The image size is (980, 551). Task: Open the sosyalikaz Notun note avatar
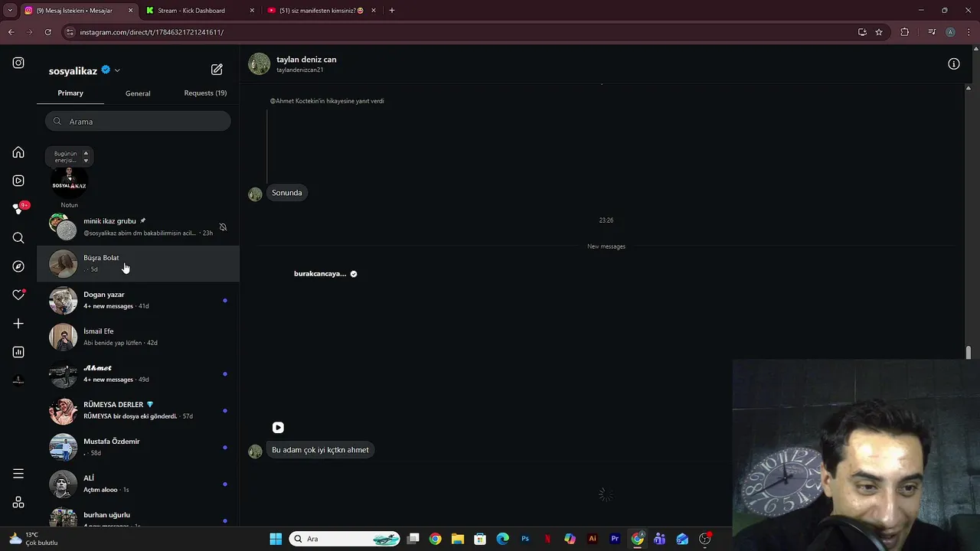coord(69,184)
